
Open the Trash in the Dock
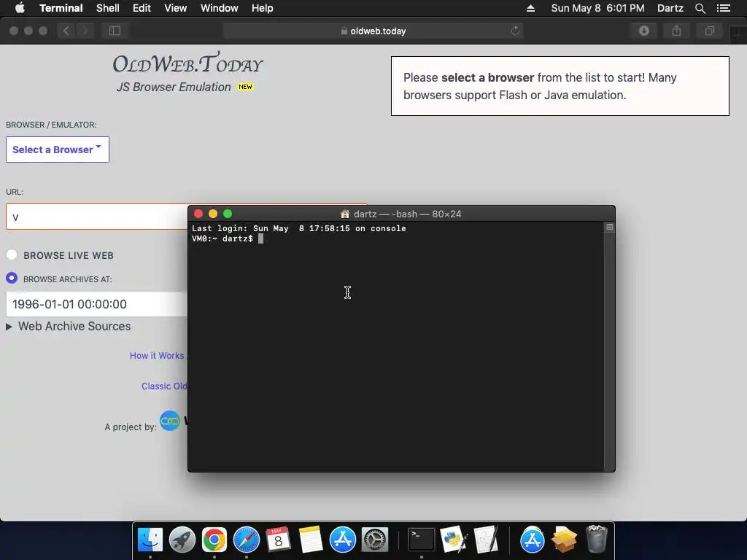click(597, 539)
